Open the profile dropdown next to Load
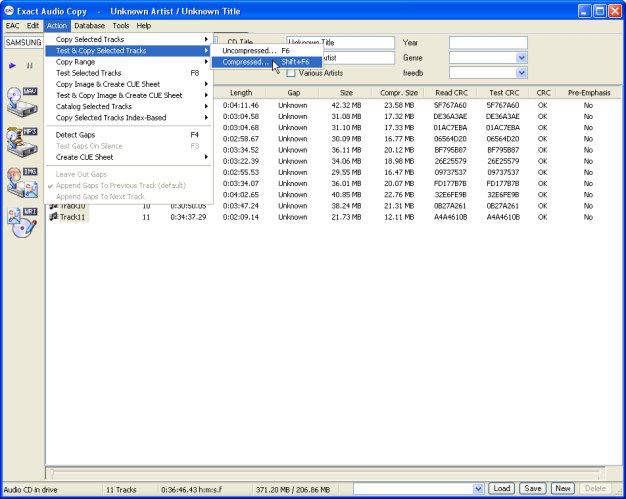This screenshot has width=626, height=499. (x=479, y=488)
